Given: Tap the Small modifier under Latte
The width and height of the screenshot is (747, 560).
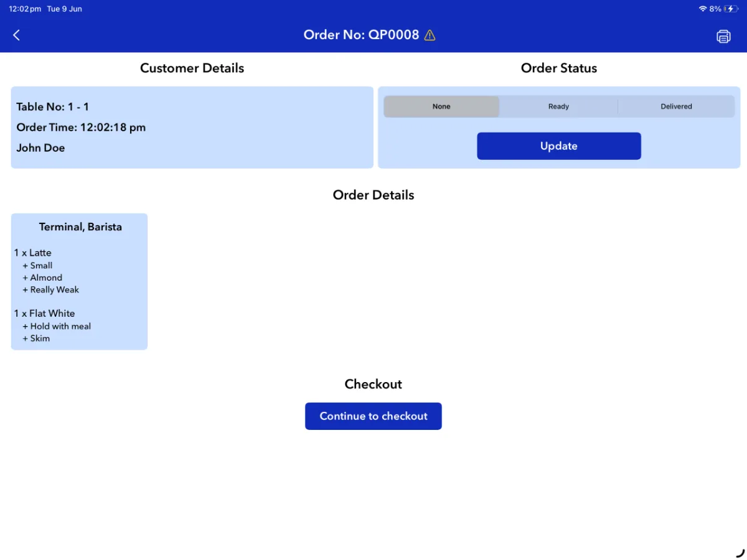Looking at the screenshot, I should 37,266.
